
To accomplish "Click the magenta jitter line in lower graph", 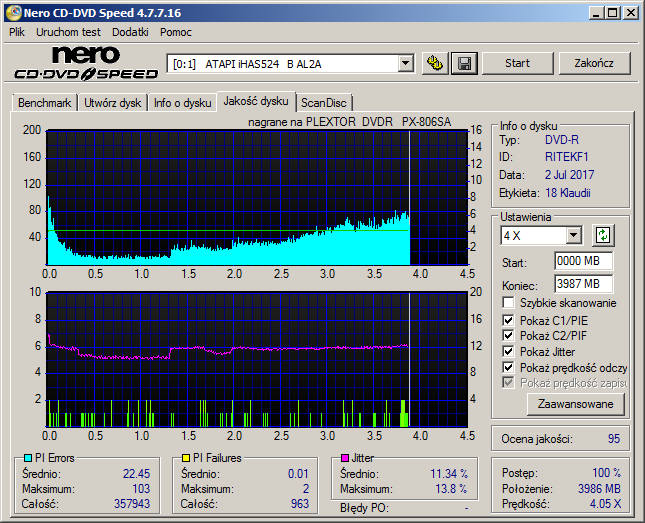I will click(228, 350).
